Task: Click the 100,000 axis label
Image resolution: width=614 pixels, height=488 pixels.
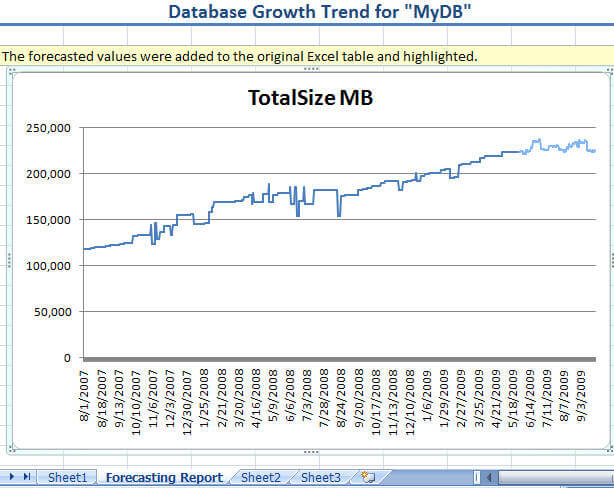Action: click(48, 266)
